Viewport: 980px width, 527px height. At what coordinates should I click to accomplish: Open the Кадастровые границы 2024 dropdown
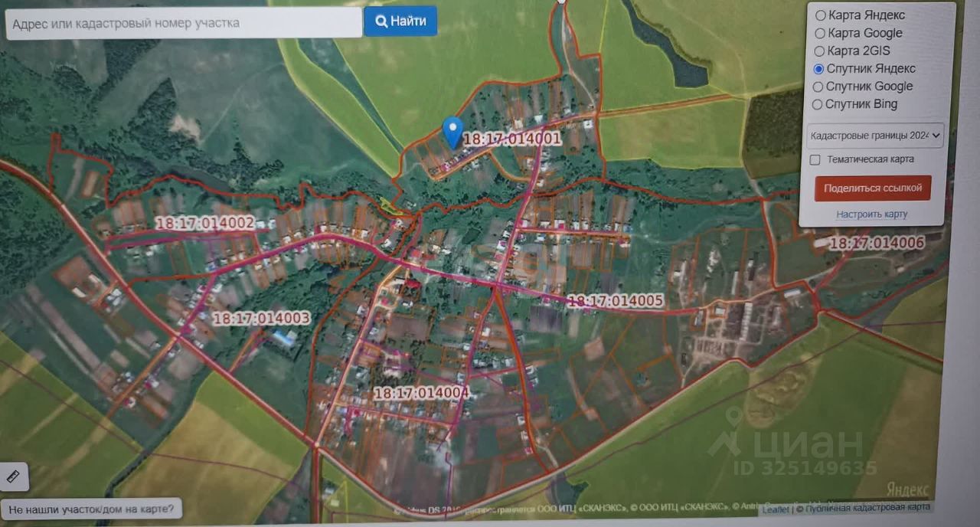[x=874, y=136]
